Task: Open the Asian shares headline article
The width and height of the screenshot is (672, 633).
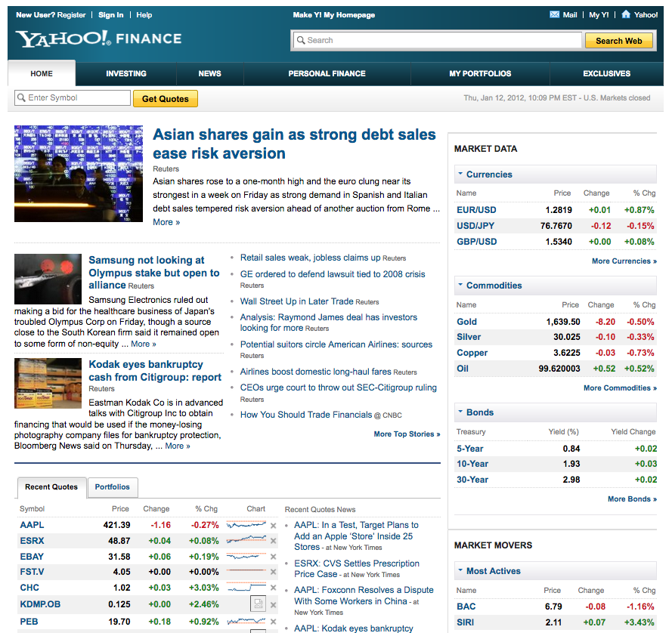Action: [x=294, y=144]
